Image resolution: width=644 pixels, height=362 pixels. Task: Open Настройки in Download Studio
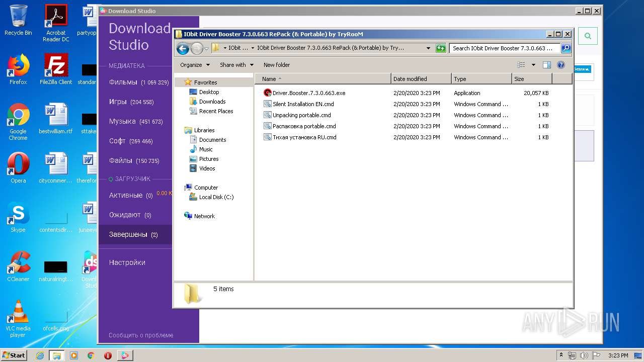click(127, 262)
